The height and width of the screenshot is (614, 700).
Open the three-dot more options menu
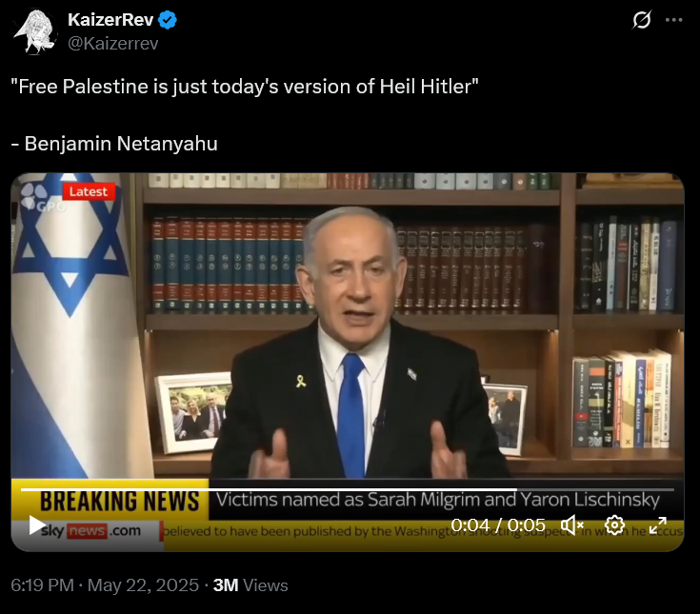pyautogui.click(x=673, y=20)
